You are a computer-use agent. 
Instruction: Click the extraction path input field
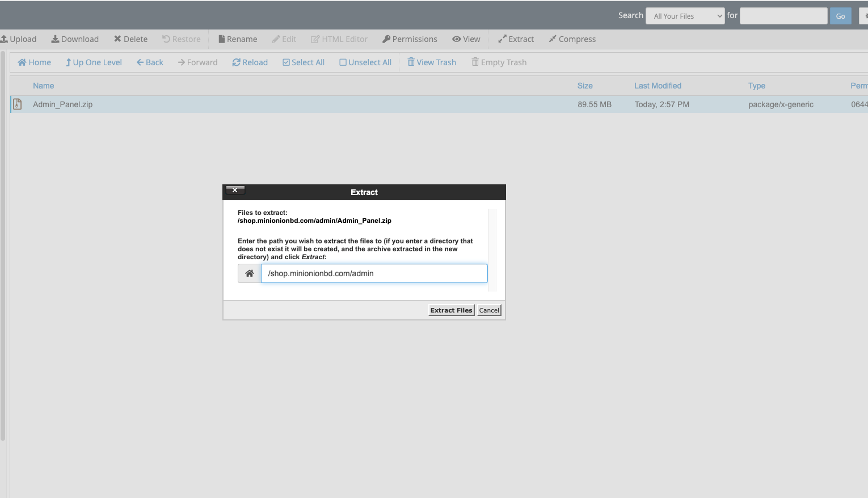click(x=374, y=273)
